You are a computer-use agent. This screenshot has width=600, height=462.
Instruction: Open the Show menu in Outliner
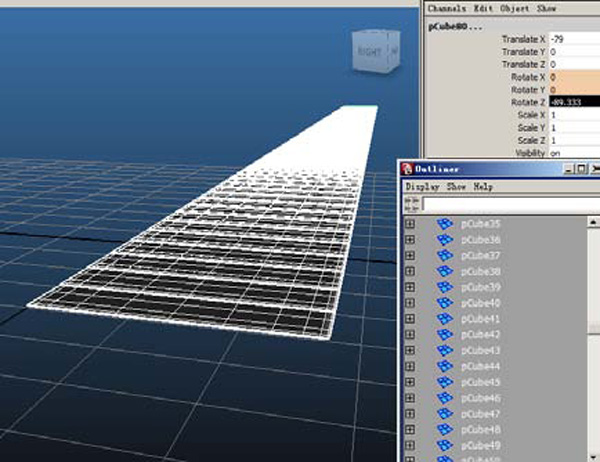(x=457, y=187)
